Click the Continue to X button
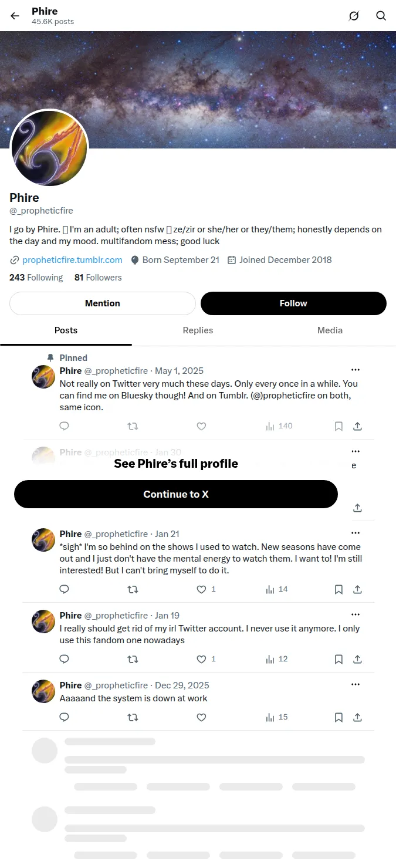Screen dimensions: 396x868 pyautogui.click(x=176, y=494)
